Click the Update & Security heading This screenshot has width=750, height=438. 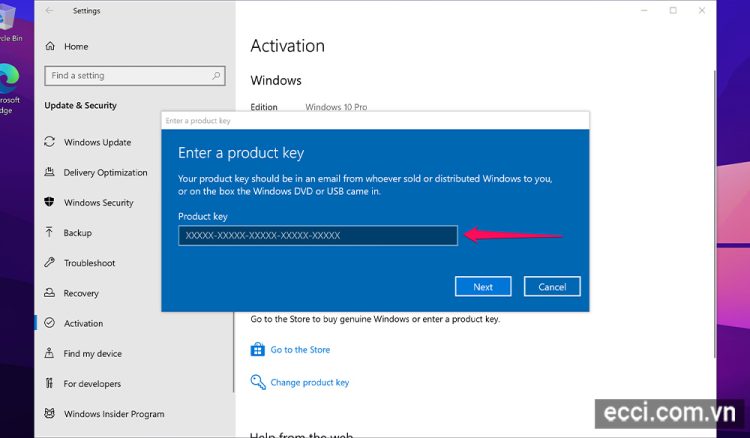pyautogui.click(x=80, y=105)
